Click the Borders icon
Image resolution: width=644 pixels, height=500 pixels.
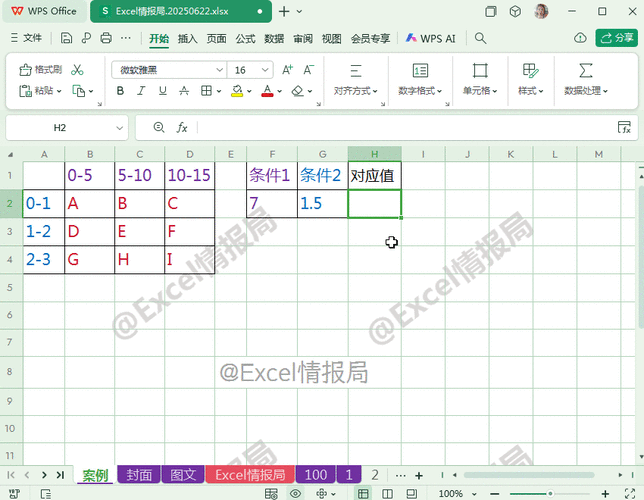click(x=206, y=91)
